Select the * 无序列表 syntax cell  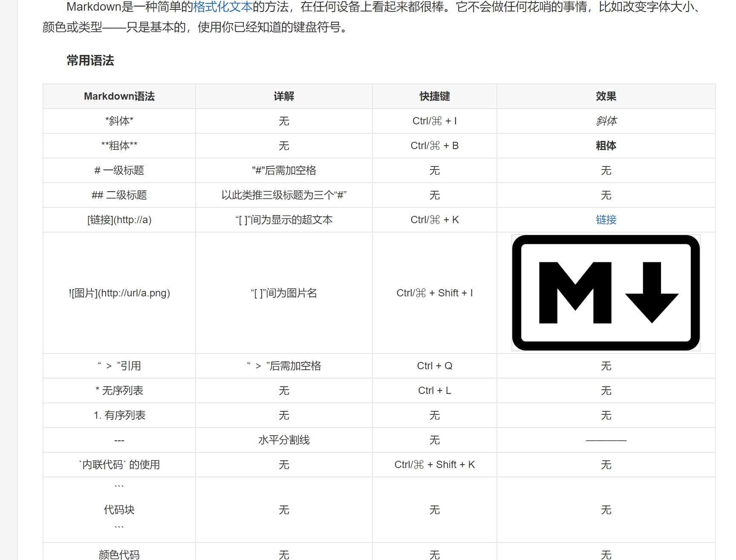click(x=119, y=391)
